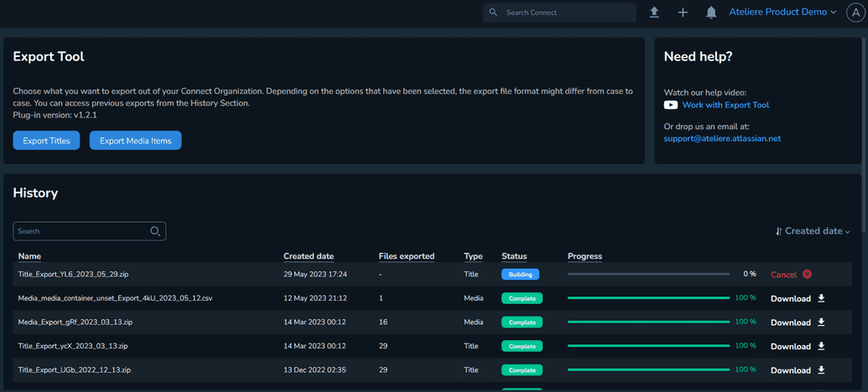
Task: Click the Building status badge
Action: point(520,274)
